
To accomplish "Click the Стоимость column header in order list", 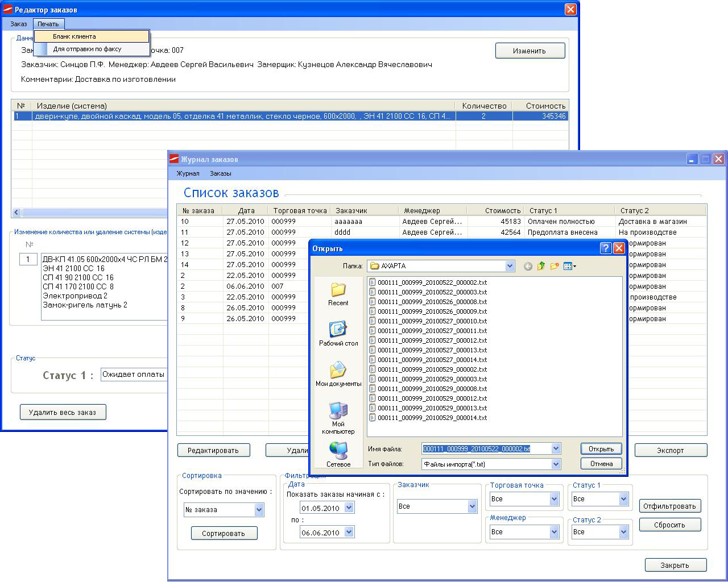I will point(502,210).
